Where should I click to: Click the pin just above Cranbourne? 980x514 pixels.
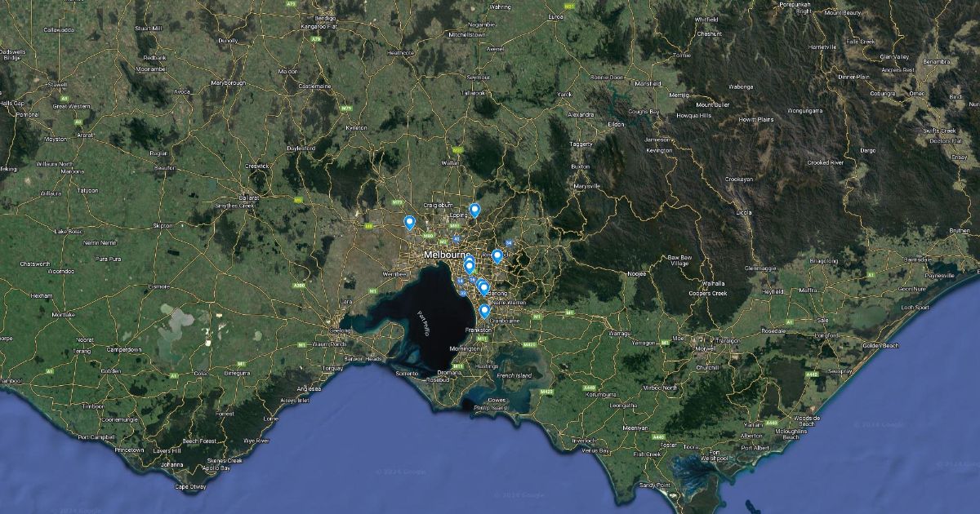(484, 311)
